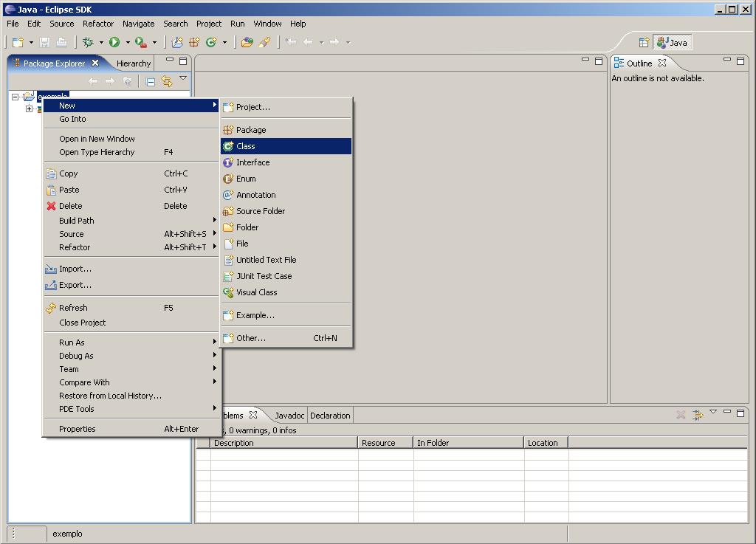The image size is (756, 544).
Task: Click the New Java Class toolbar icon
Action: [211, 42]
